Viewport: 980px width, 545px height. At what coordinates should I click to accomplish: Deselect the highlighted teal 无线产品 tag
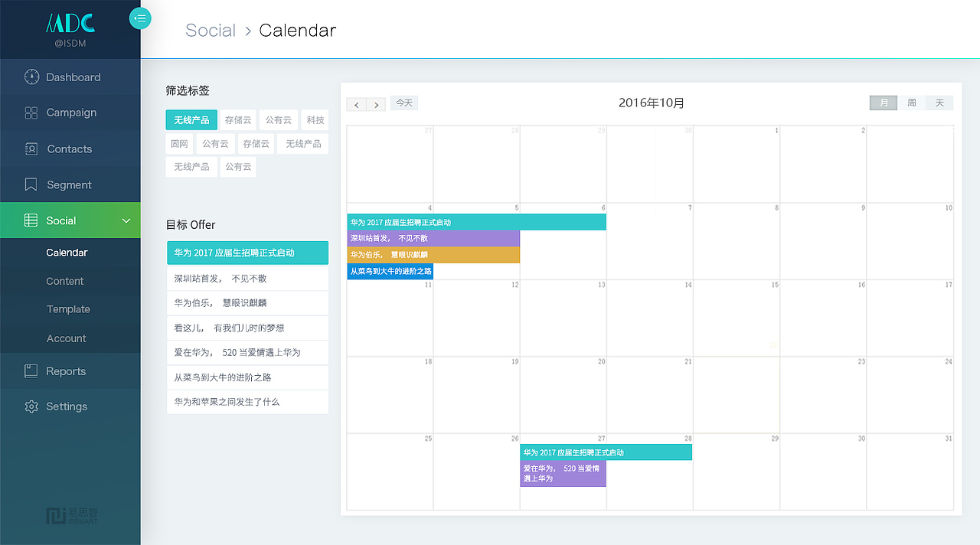(x=191, y=120)
